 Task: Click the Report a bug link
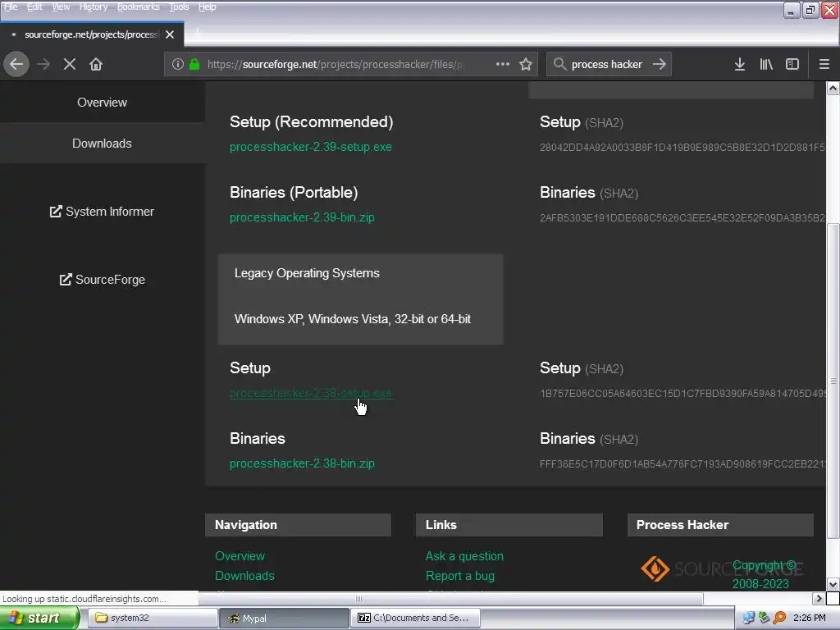(459, 576)
